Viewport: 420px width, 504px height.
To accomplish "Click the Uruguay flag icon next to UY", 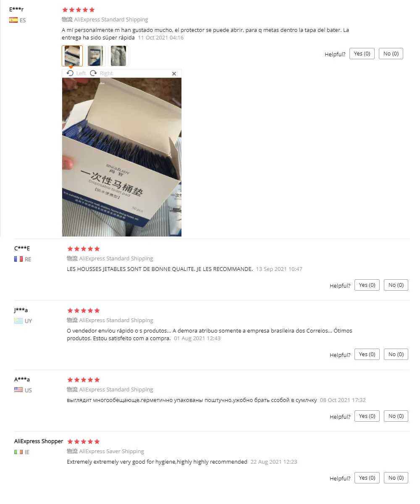I will [x=18, y=321].
